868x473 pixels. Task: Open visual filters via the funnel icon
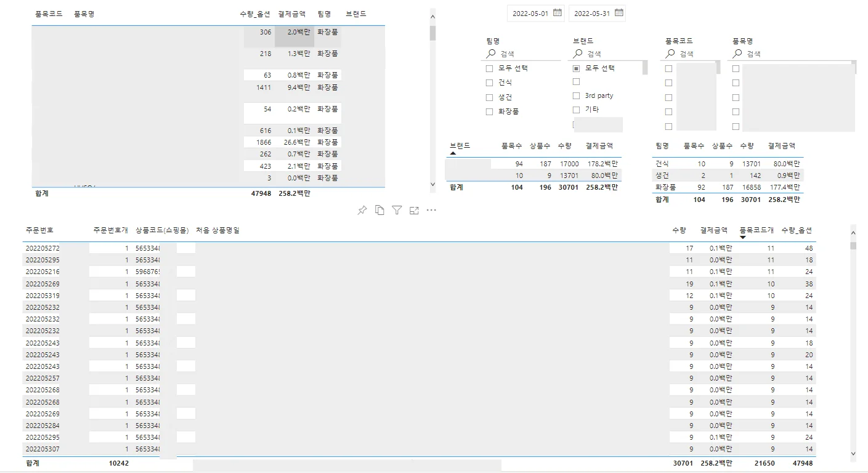397,211
